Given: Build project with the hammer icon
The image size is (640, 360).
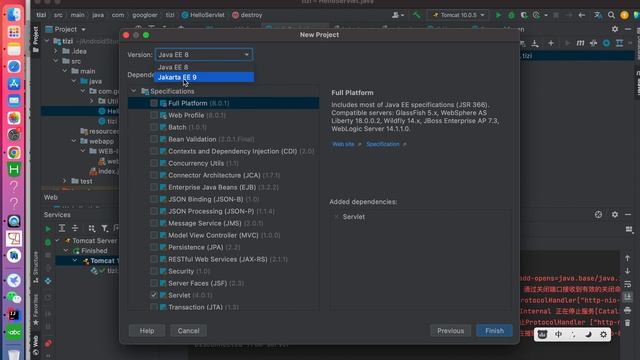Looking at the screenshot, I should (x=416, y=15).
